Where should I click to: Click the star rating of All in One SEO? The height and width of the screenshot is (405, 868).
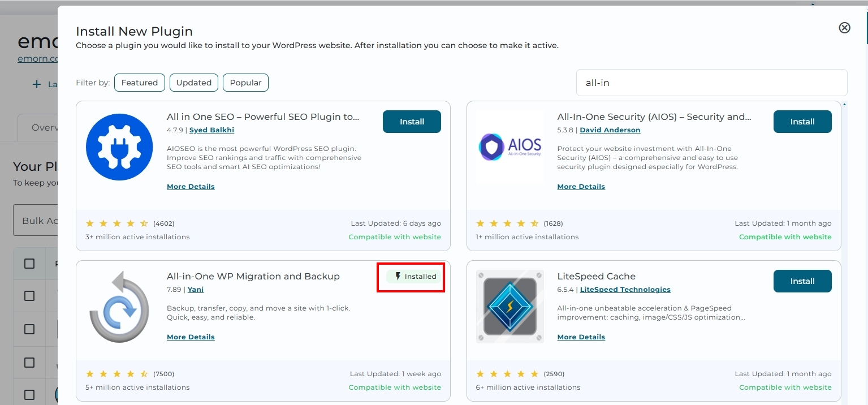pyautogui.click(x=117, y=223)
